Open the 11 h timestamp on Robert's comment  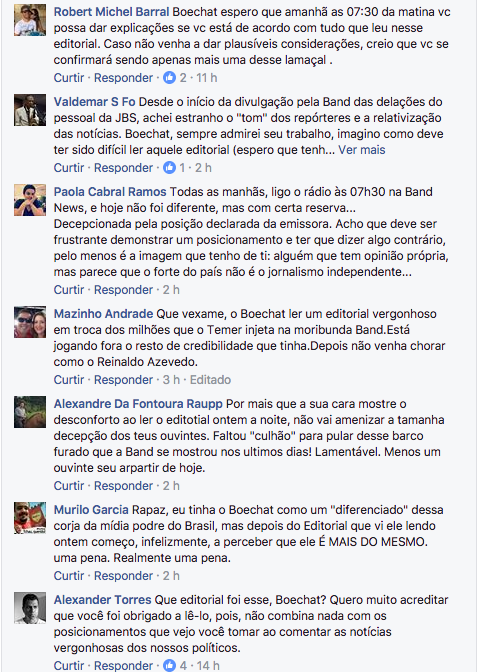pyautogui.click(x=207, y=78)
